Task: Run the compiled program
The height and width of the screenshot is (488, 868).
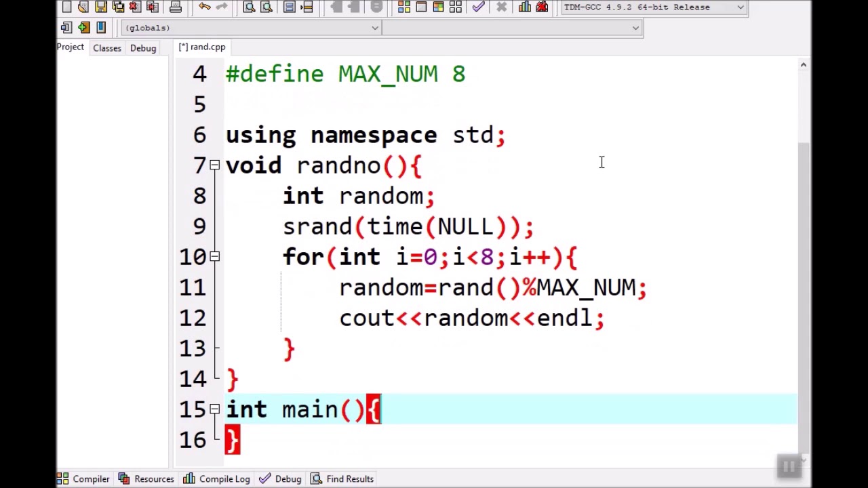Action: 421,7
